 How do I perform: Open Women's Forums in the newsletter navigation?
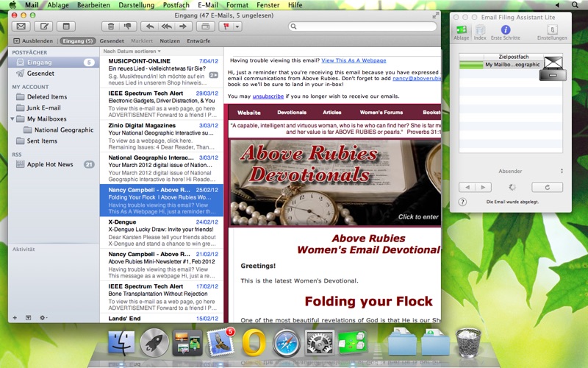tap(381, 113)
